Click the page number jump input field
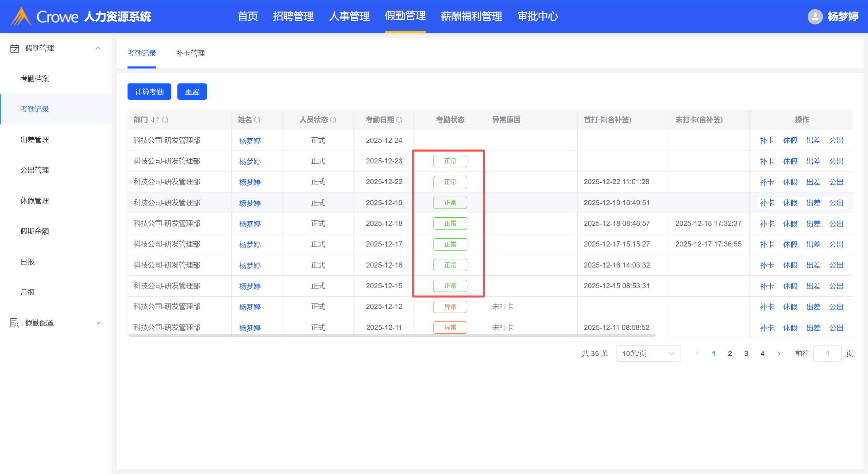The image size is (868, 474). pyautogui.click(x=827, y=354)
